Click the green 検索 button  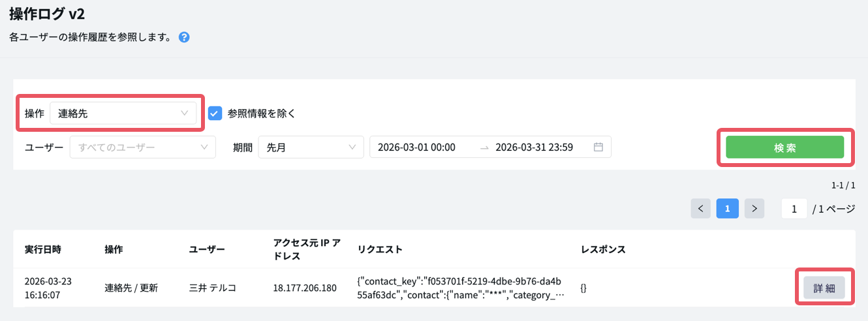click(x=785, y=147)
